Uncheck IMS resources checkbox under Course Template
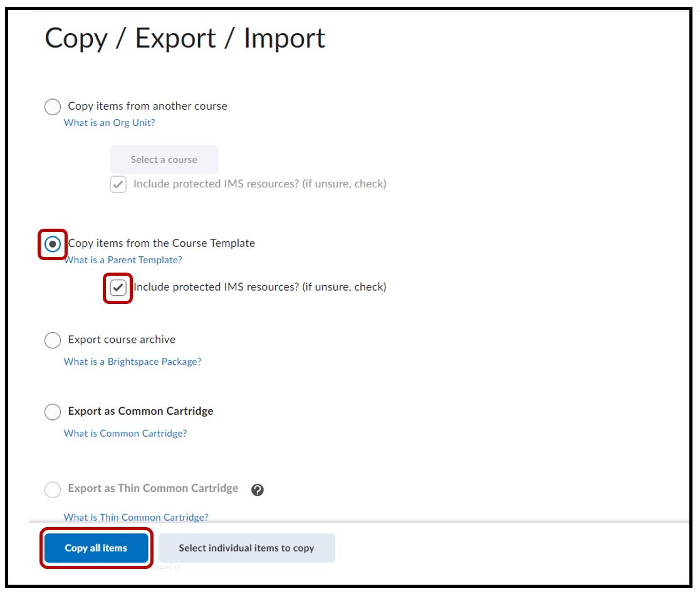700x596 pixels. (118, 288)
